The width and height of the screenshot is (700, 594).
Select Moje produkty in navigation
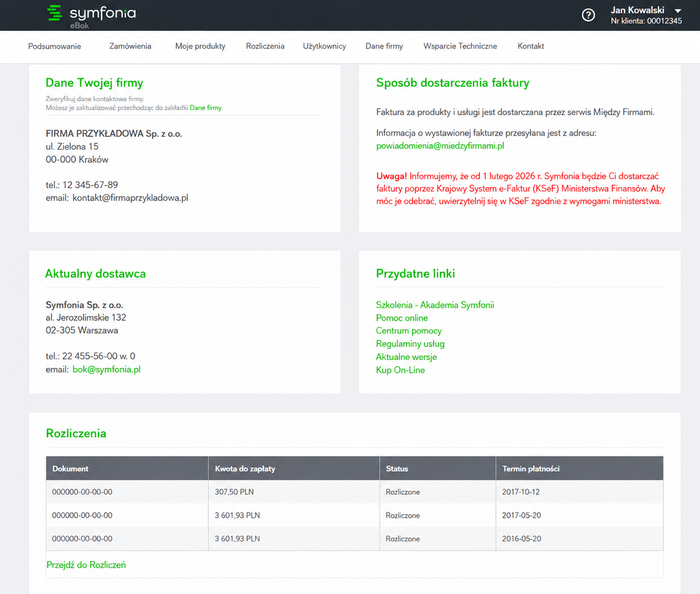pyautogui.click(x=200, y=46)
